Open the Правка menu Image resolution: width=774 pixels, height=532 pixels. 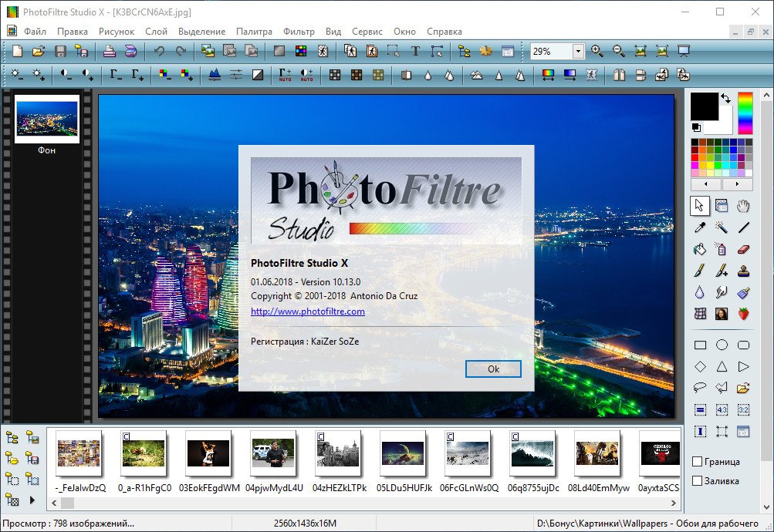73,32
